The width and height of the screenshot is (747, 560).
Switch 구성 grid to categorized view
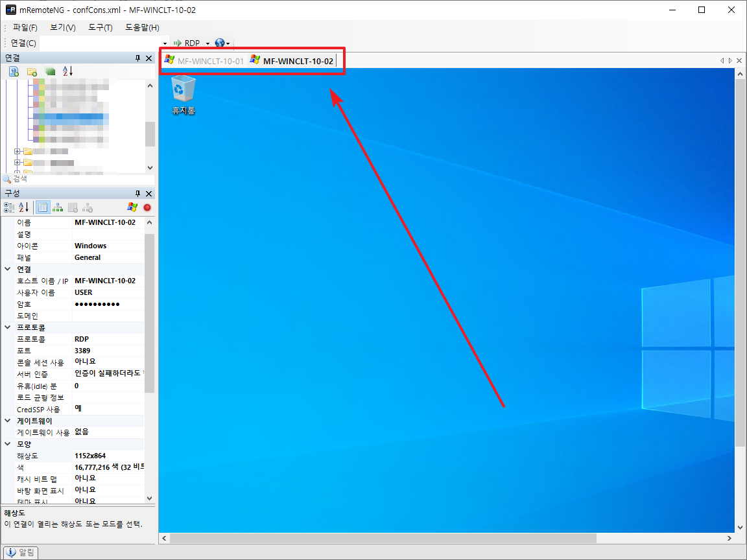(9, 207)
